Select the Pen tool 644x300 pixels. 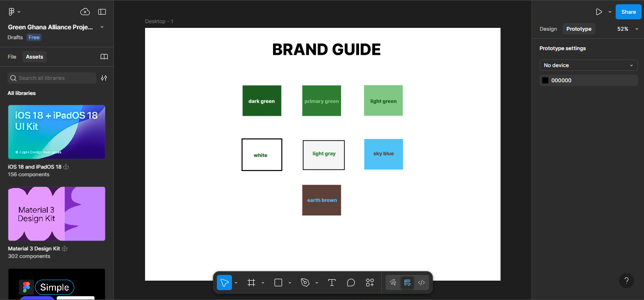click(x=305, y=283)
